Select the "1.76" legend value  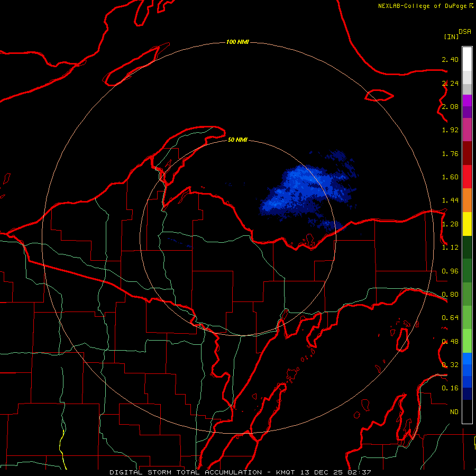(450, 153)
